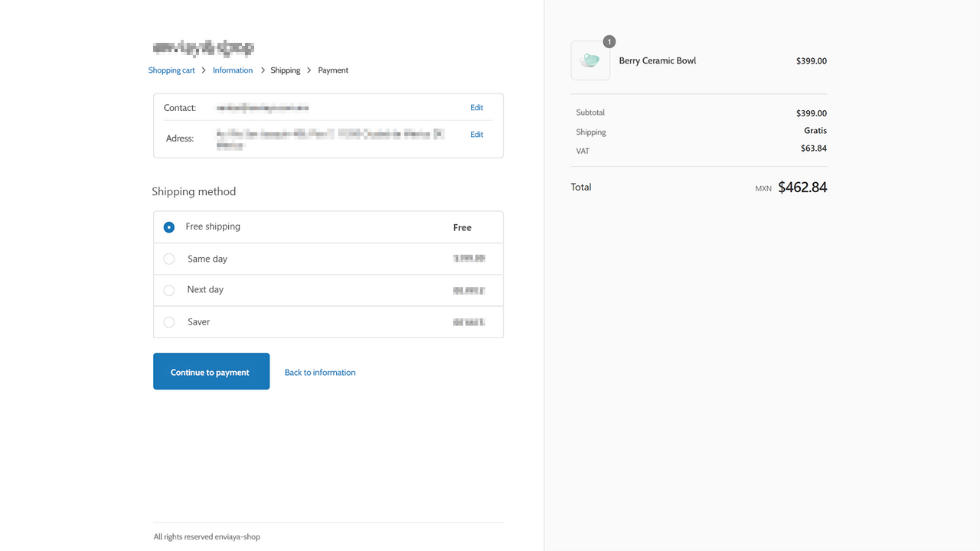Viewport: 980px width, 551px height.
Task: Open the Information step in breadcrumb
Action: [232, 70]
